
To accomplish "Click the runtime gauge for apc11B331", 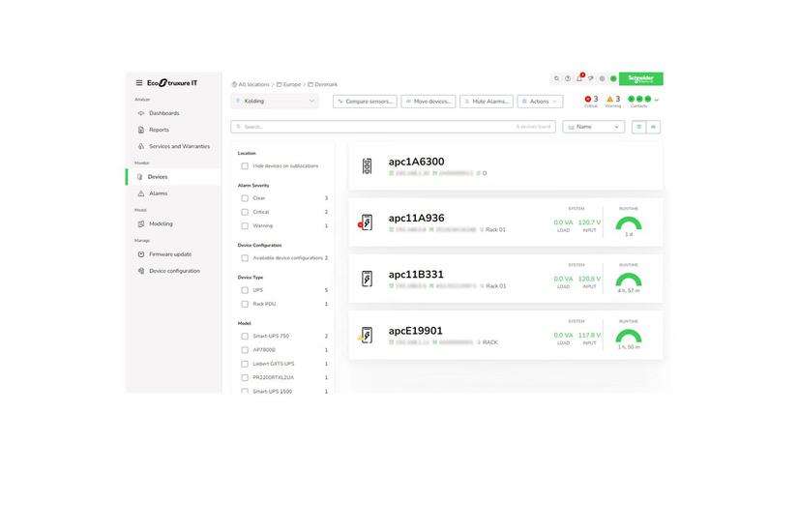I will tap(629, 280).
